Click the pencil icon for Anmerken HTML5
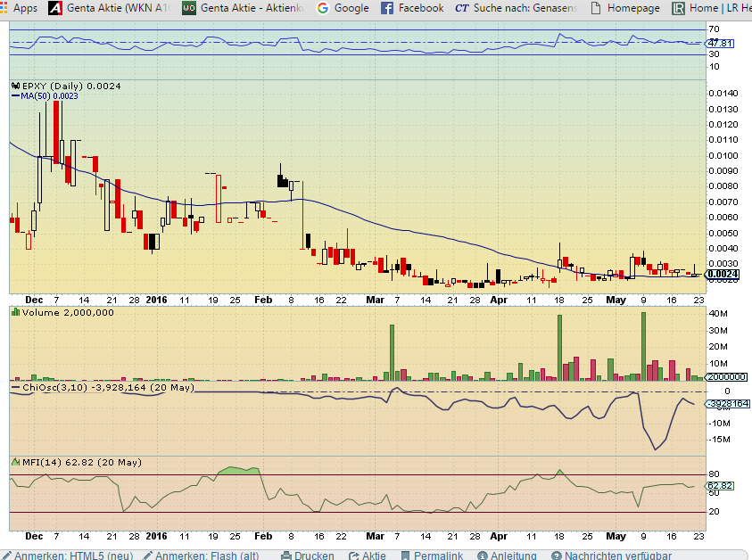 (x=6, y=556)
